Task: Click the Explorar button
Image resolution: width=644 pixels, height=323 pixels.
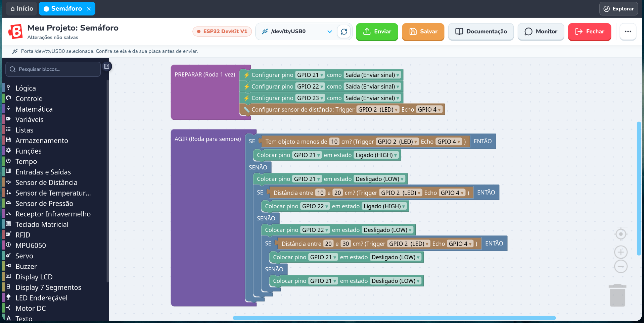Action: pos(618,9)
